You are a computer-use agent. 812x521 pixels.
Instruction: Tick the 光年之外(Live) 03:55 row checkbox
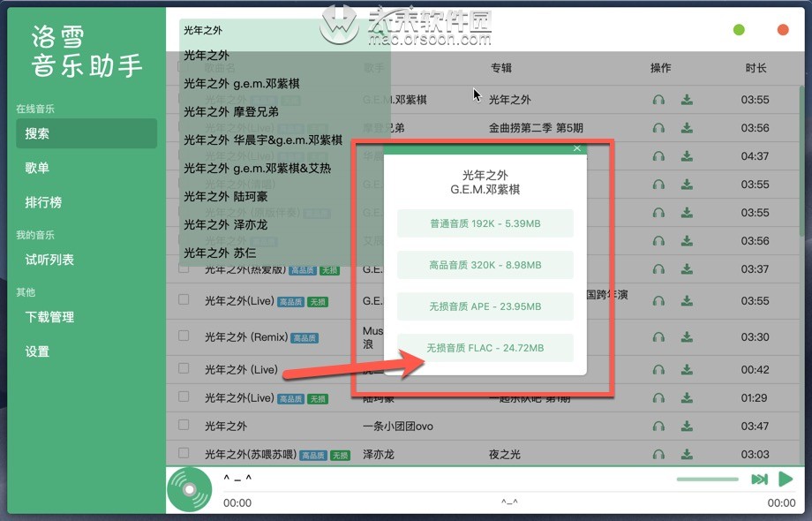click(184, 300)
